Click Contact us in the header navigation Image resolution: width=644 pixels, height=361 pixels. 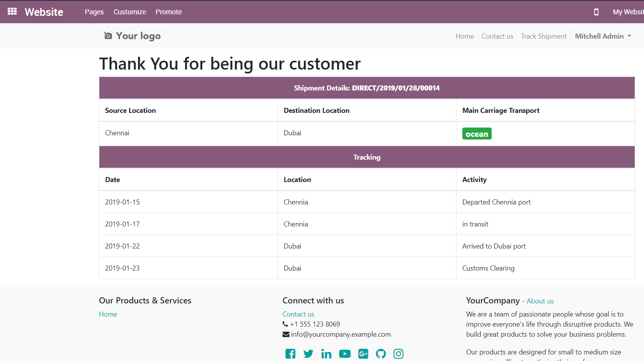click(x=497, y=36)
